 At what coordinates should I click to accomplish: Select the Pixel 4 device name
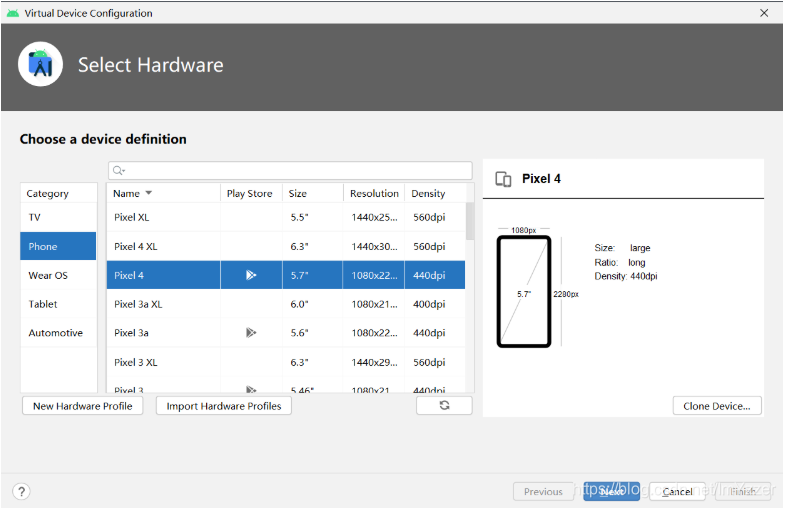click(x=129, y=275)
